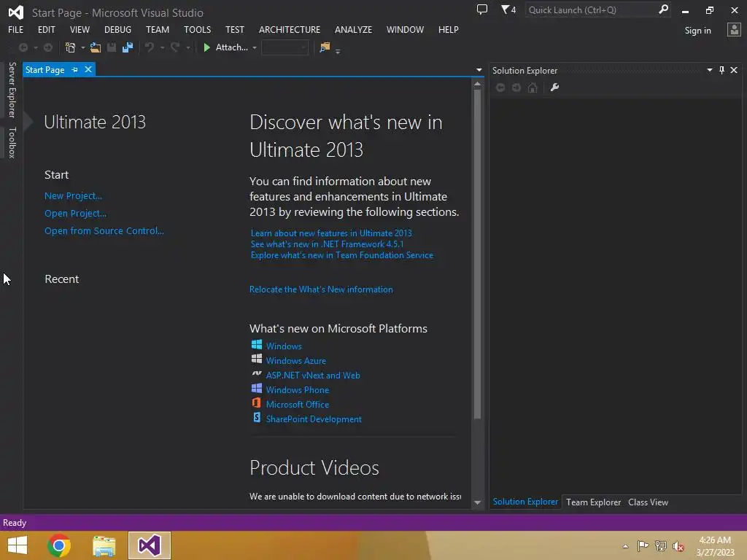747x560 pixels.
Task: Click the muted volume tray icon
Action: [678, 546]
